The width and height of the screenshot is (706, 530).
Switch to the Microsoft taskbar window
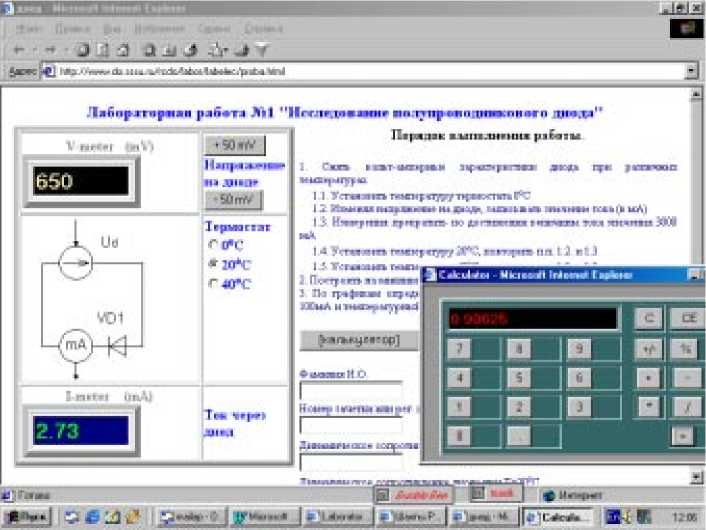(264, 517)
